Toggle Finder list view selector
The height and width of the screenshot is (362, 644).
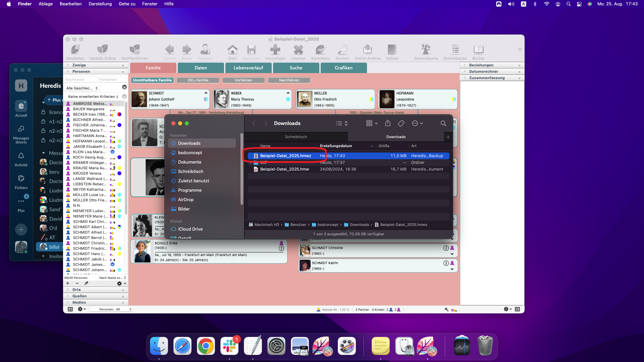tap(342, 123)
